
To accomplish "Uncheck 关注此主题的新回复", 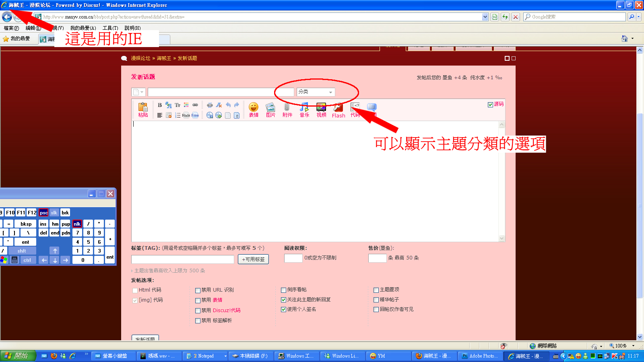I will click(283, 300).
